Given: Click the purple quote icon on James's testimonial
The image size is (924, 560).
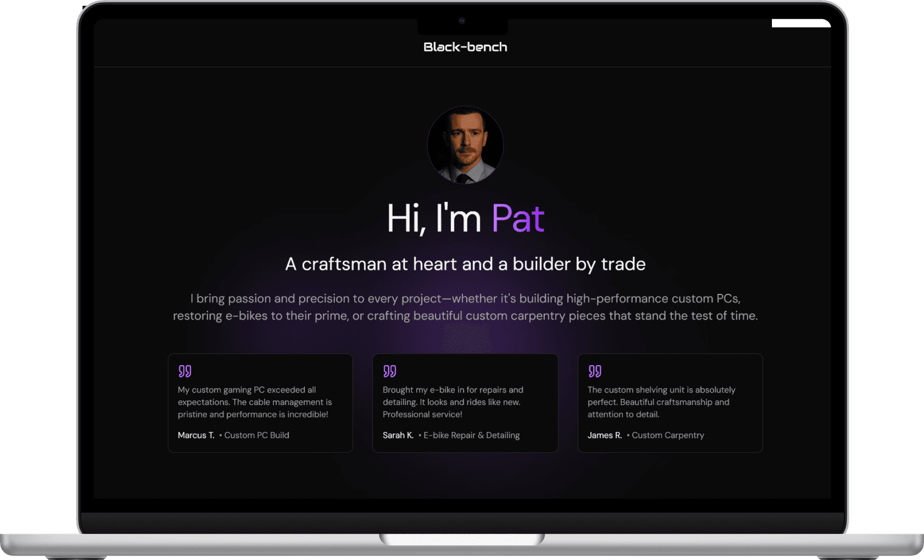Looking at the screenshot, I should pyautogui.click(x=595, y=371).
